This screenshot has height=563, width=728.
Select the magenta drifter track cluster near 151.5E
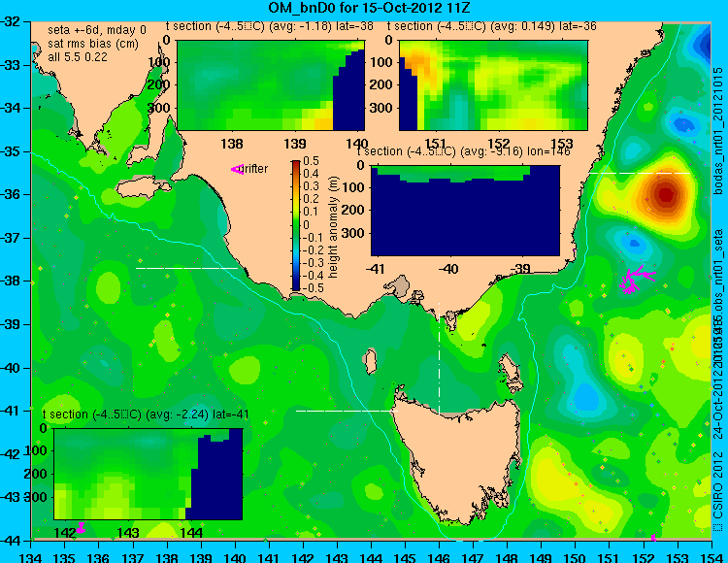[637, 280]
